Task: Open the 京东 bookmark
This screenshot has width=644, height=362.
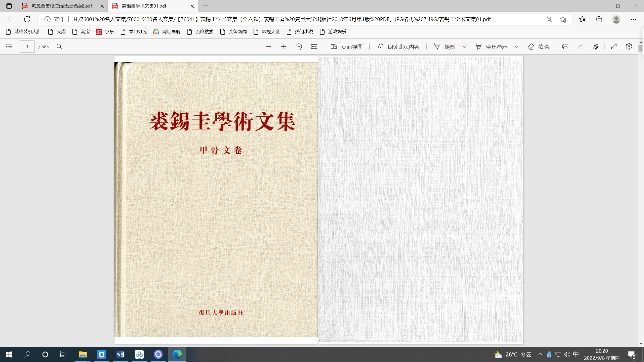Action: pos(105,32)
